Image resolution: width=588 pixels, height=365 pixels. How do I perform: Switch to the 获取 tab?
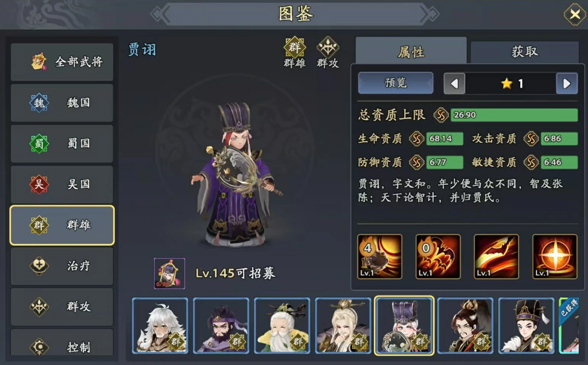(x=525, y=51)
